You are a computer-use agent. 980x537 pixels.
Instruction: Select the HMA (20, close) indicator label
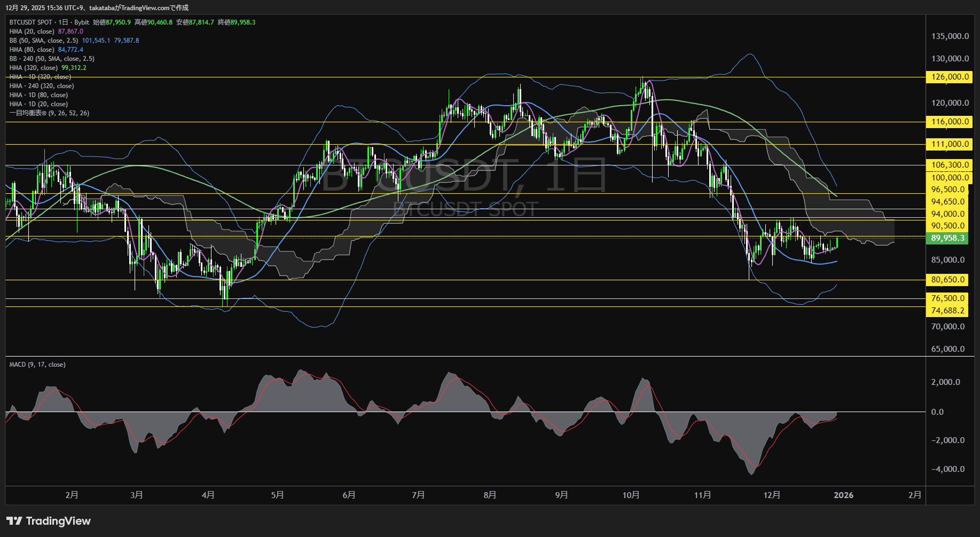point(32,31)
